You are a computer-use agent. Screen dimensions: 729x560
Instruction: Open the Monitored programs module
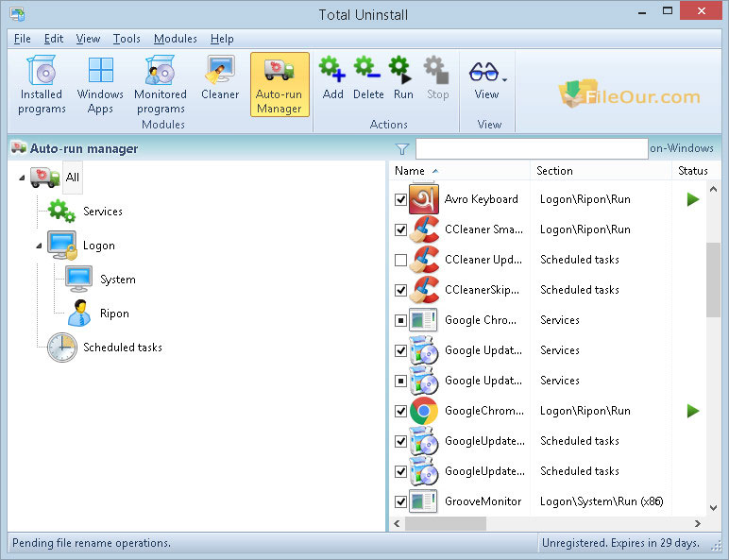pyautogui.click(x=161, y=85)
